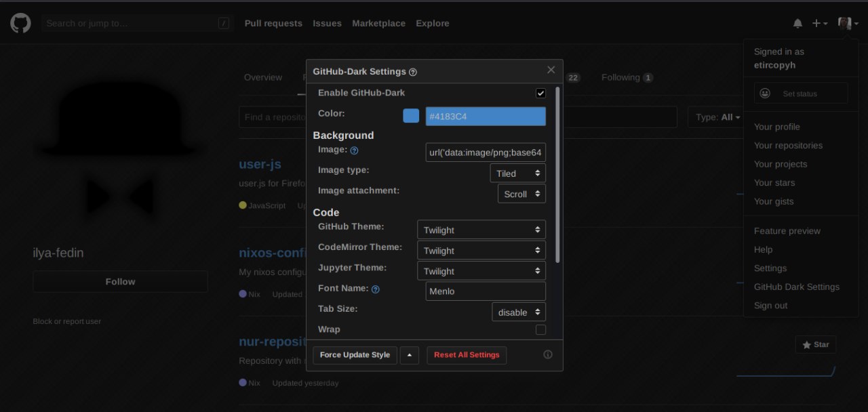Open the Tab Size dropdown
Image resolution: width=868 pixels, height=412 pixels.
(519, 312)
